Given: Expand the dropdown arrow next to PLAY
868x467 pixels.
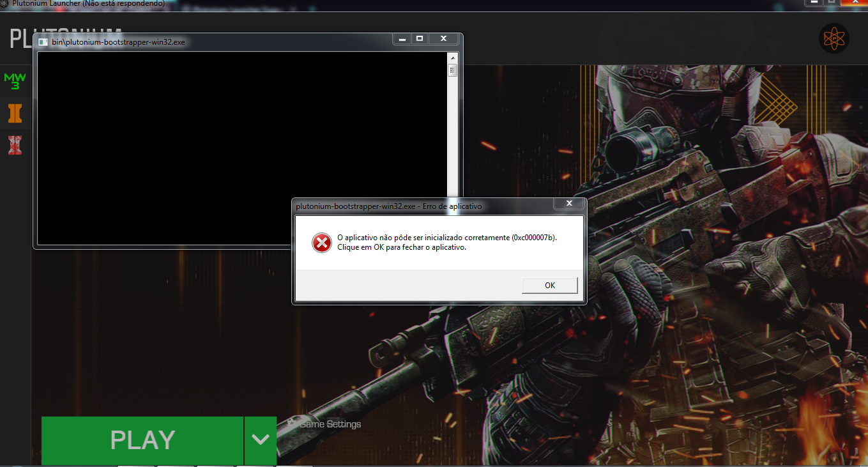Looking at the screenshot, I should pos(260,440).
